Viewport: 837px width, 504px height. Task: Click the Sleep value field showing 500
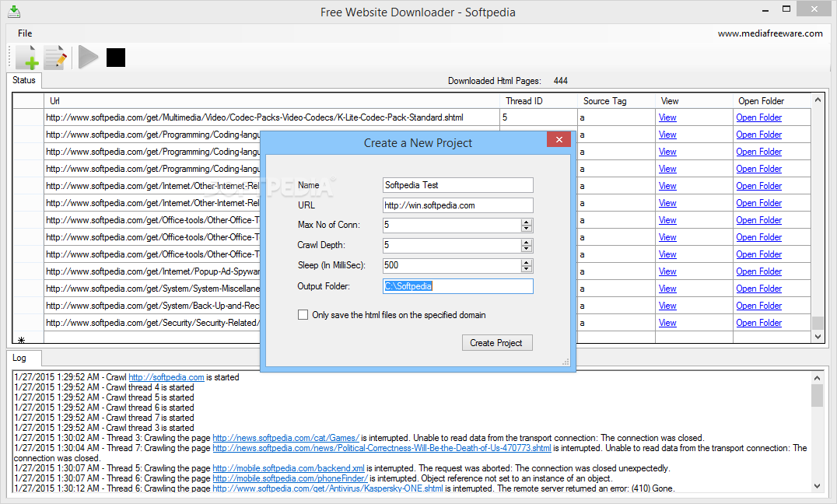coord(452,265)
